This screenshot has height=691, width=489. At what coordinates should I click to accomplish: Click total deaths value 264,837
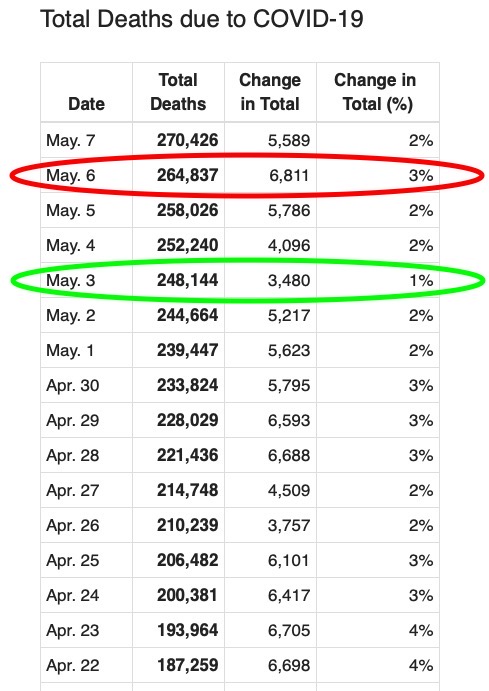(188, 175)
